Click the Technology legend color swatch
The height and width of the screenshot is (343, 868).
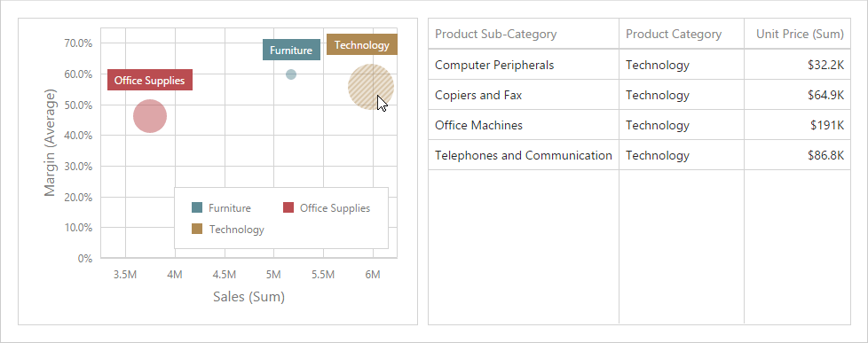(197, 229)
